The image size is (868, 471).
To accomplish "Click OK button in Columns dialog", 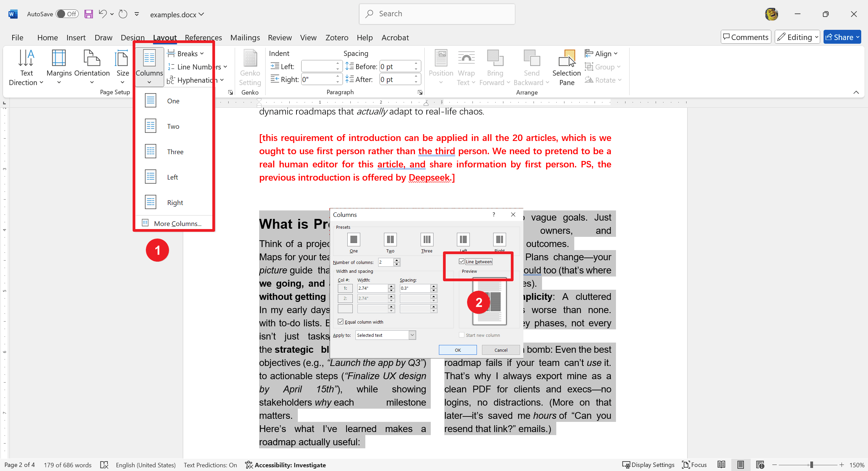I will tap(458, 349).
